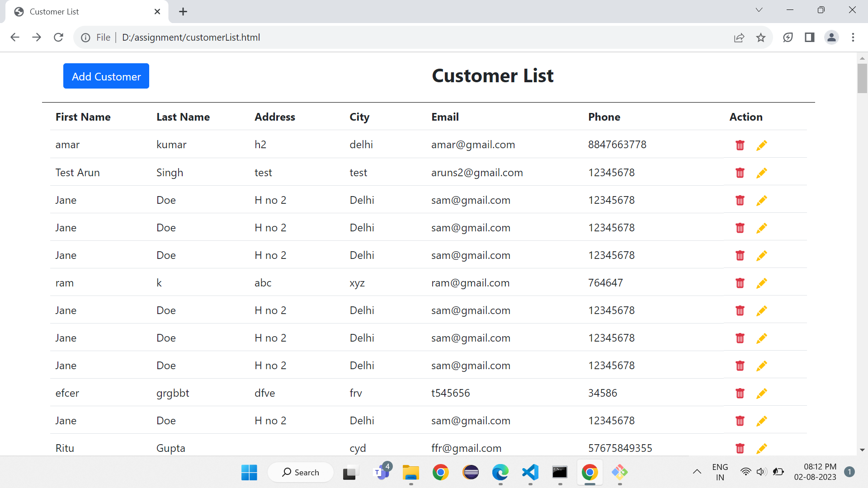Screen dimensions: 868x488
Task: Open the browser profile icon
Action: pyautogui.click(x=832, y=38)
